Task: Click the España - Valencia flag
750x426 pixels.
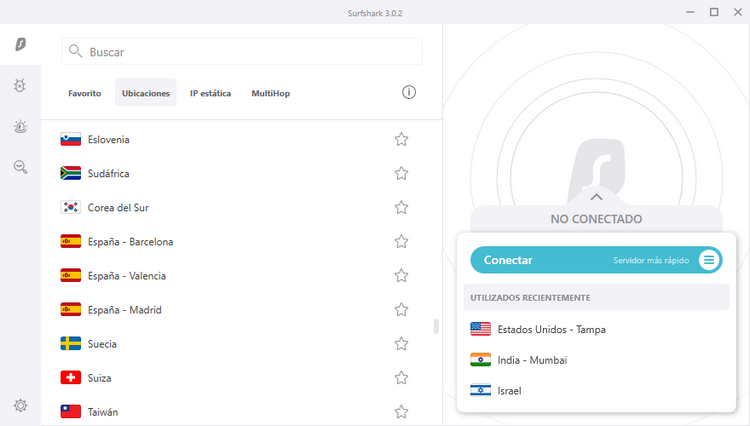Action: (70, 275)
